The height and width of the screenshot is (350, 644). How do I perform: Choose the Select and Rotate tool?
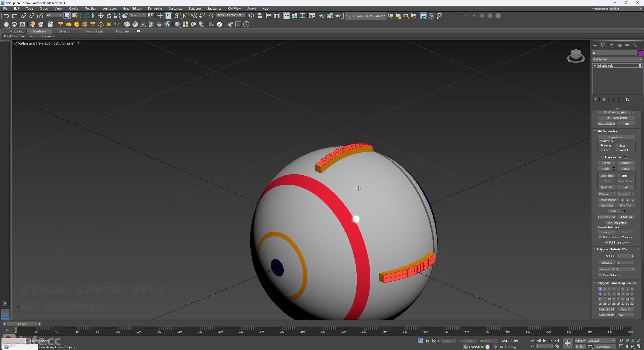coord(109,16)
